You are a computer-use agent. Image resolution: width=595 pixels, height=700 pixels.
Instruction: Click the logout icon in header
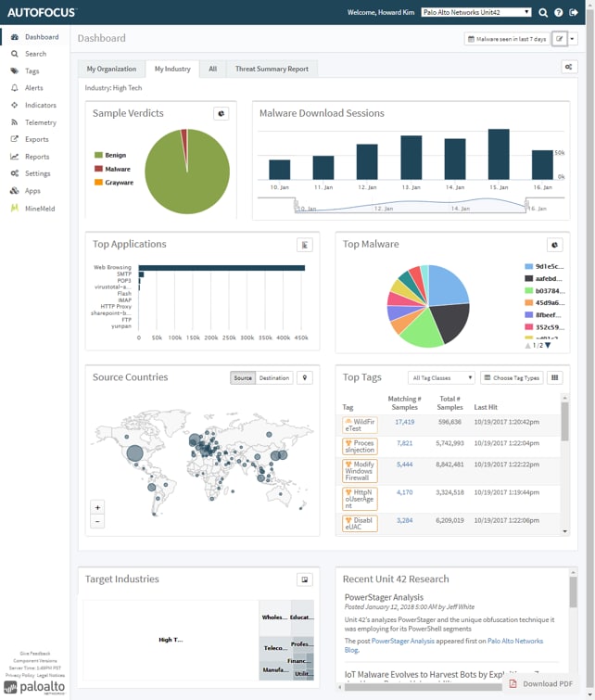[x=574, y=12]
